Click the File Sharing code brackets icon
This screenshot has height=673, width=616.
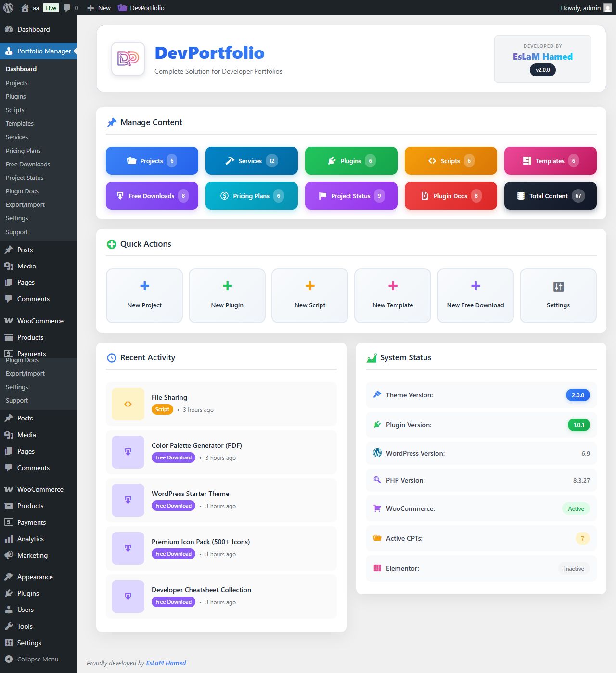pos(128,404)
